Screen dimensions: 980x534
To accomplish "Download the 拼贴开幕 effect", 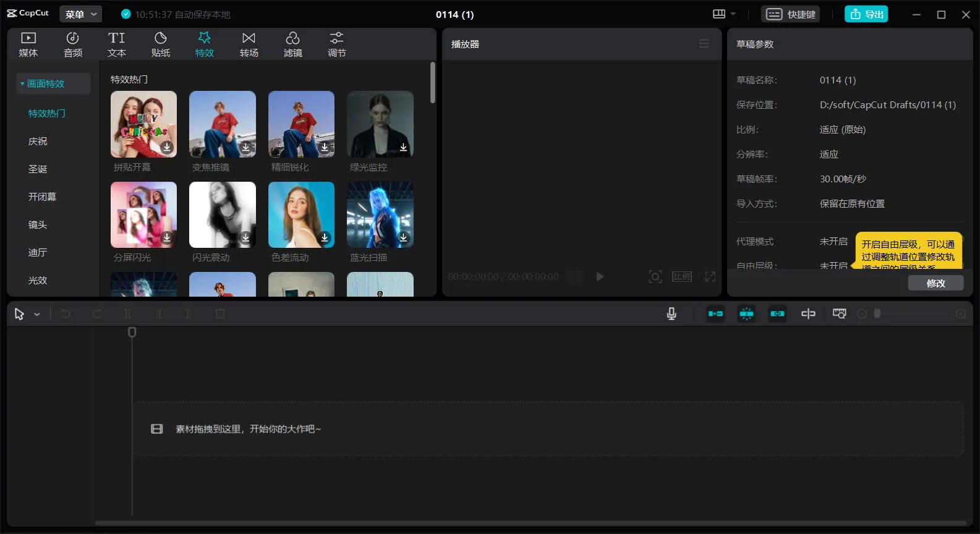I will (167, 147).
